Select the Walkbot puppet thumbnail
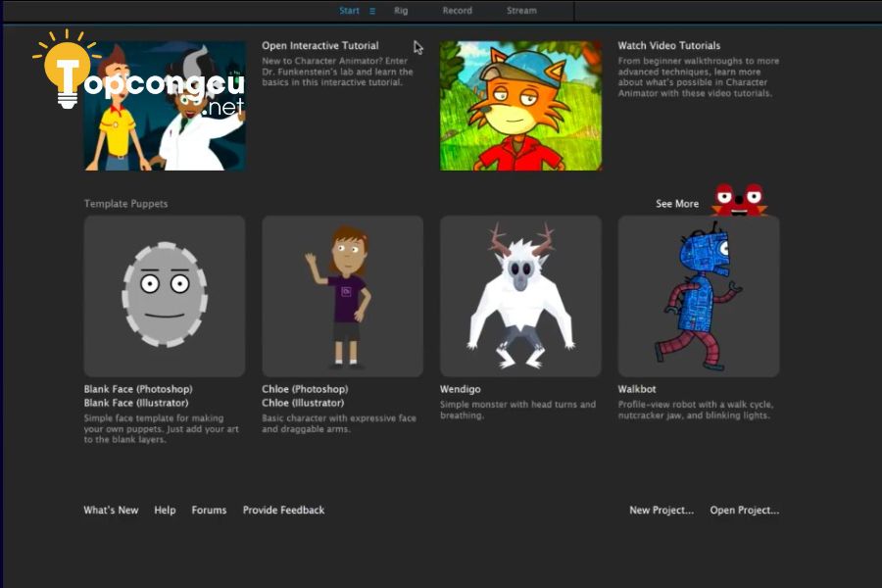Image resolution: width=882 pixels, height=588 pixels. pyautogui.click(x=699, y=296)
